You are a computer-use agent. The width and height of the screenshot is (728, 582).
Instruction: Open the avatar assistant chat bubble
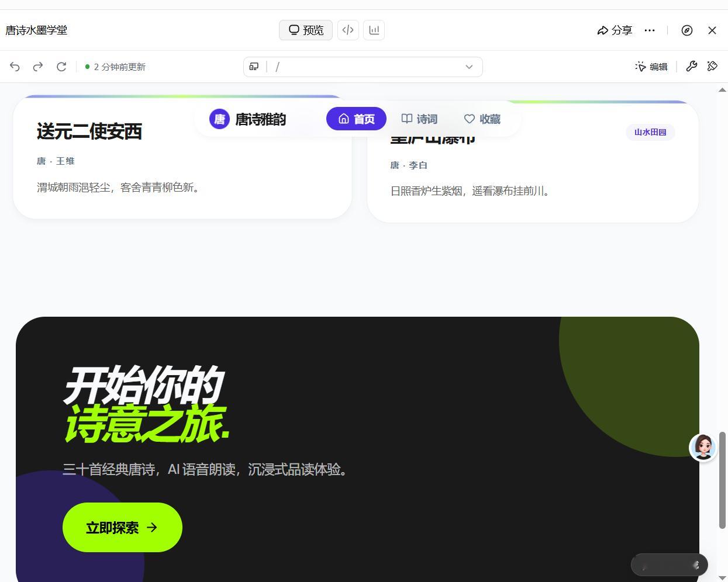click(703, 448)
